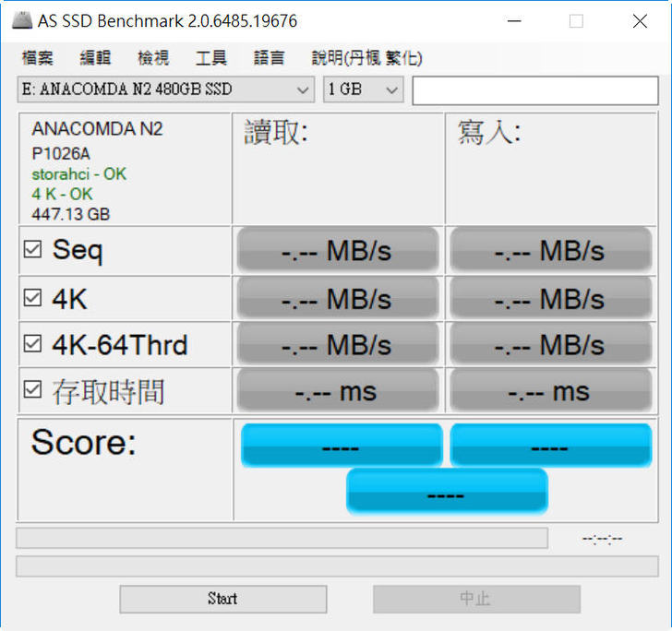Open the drive selection dropdown E: ANACOMDA N2

pyautogui.click(x=166, y=89)
